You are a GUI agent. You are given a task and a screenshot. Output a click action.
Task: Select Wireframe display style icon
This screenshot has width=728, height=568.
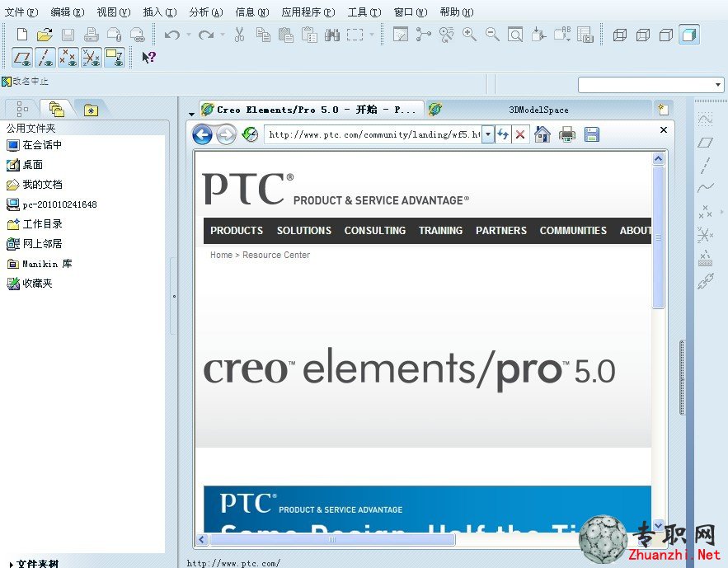tap(620, 35)
